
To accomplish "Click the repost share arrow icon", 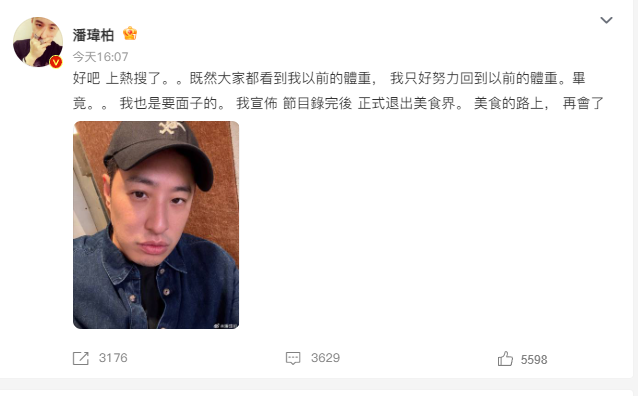I will (81, 358).
